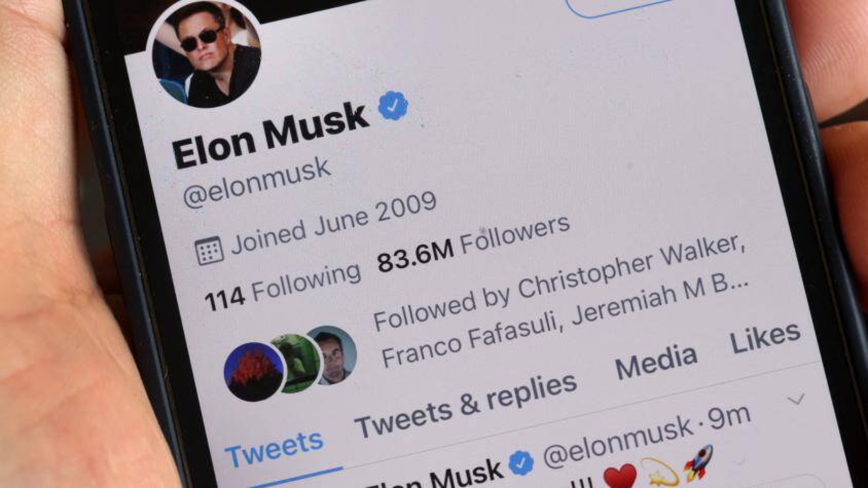The image size is (868, 488).
Task: Tap the @elonmusk handle in the tweet
Action: 618,441
